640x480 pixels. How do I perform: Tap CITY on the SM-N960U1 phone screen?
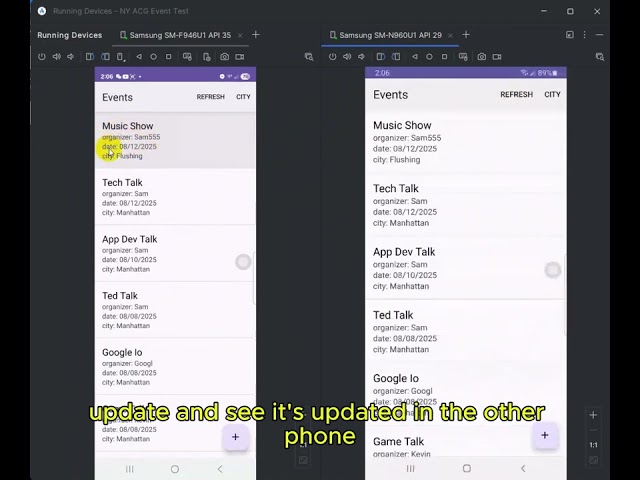coord(552,94)
